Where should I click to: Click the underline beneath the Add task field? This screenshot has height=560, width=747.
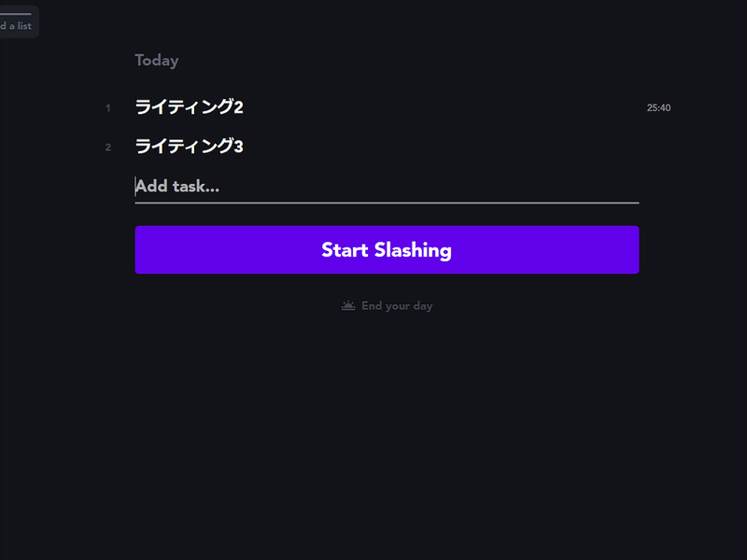coord(387,203)
